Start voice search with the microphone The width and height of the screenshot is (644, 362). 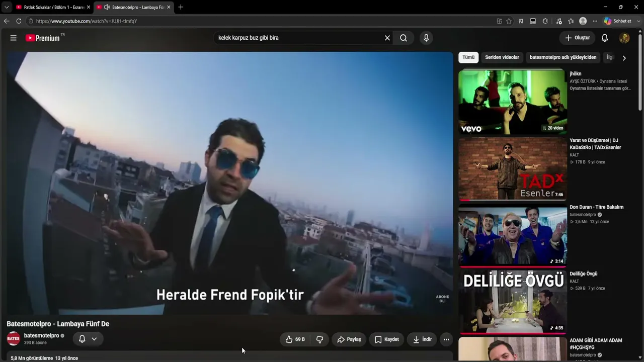[426, 38]
